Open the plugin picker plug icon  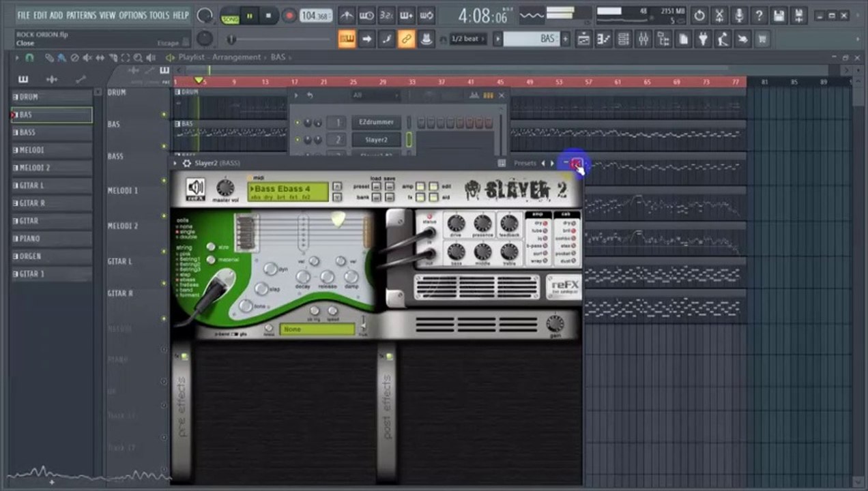703,40
